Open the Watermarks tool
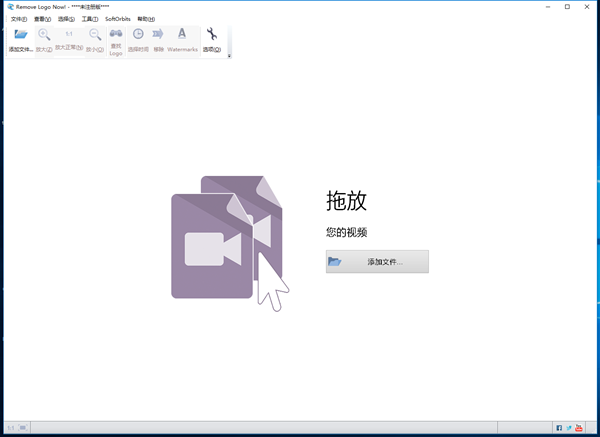 coord(182,40)
